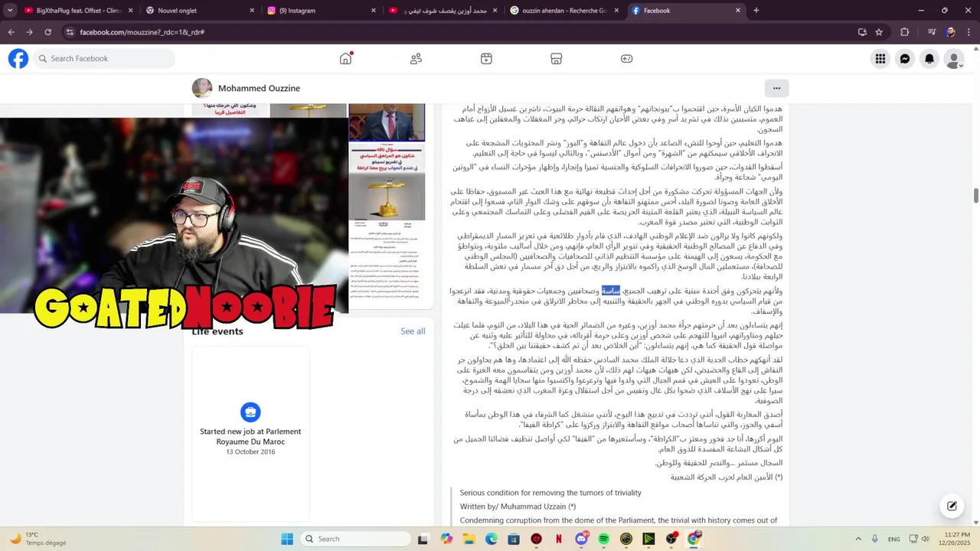Click the "Written by/ Muhammad Uzzain" line
This screenshot has height=551, width=980.
pos(518,507)
